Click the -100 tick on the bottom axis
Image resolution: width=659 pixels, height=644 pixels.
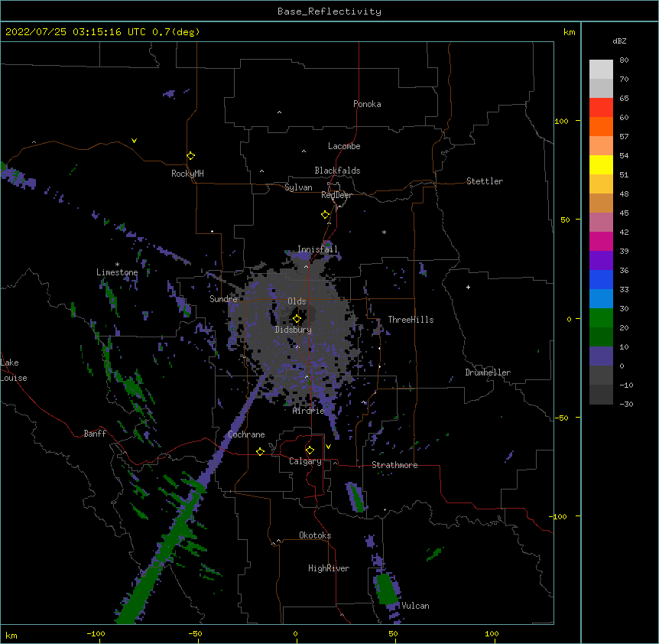click(x=96, y=633)
